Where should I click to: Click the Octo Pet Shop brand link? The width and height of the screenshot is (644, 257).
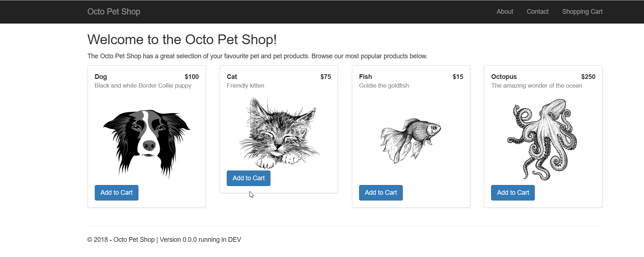click(x=114, y=12)
